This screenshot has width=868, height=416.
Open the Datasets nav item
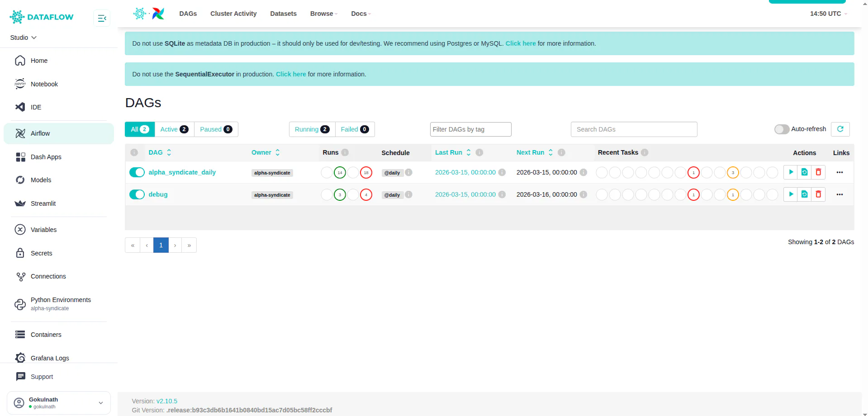284,14
